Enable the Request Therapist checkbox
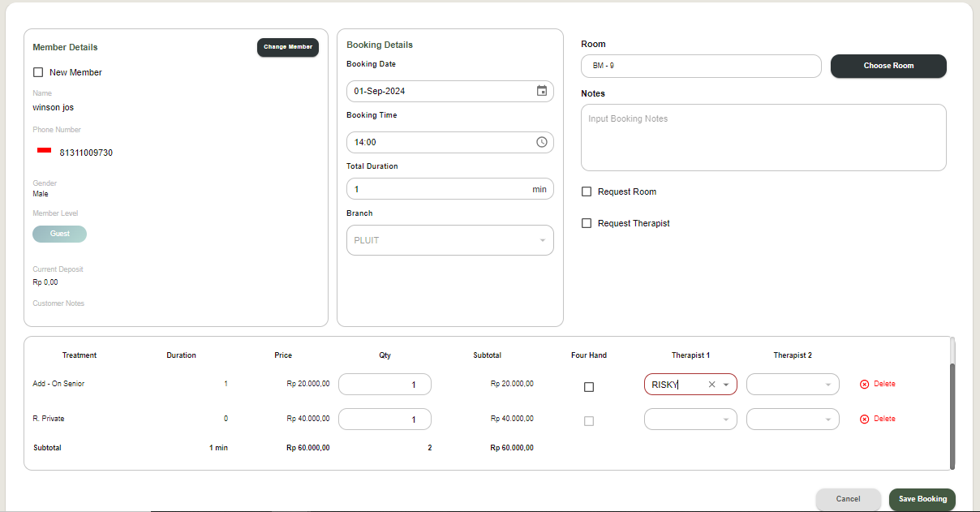This screenshot has height=512, width=980. (587, 223)
